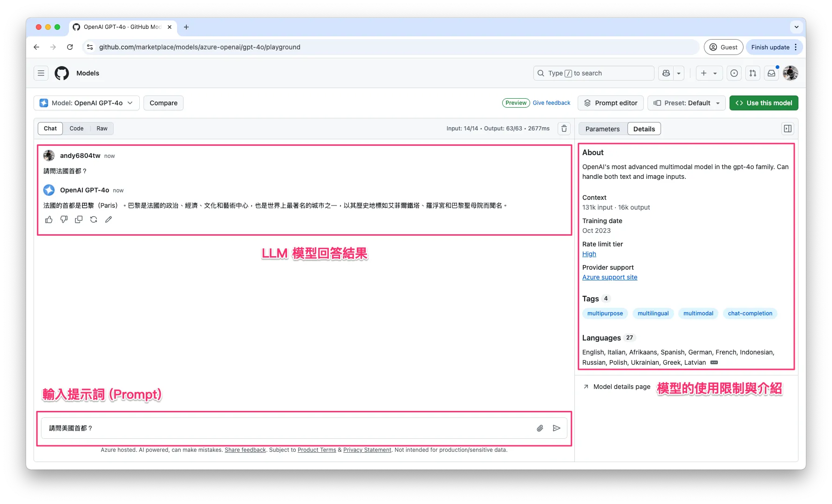Screen dimensions: 832x504
Task: Open the issues icon in header
Action: click(734, 73)
